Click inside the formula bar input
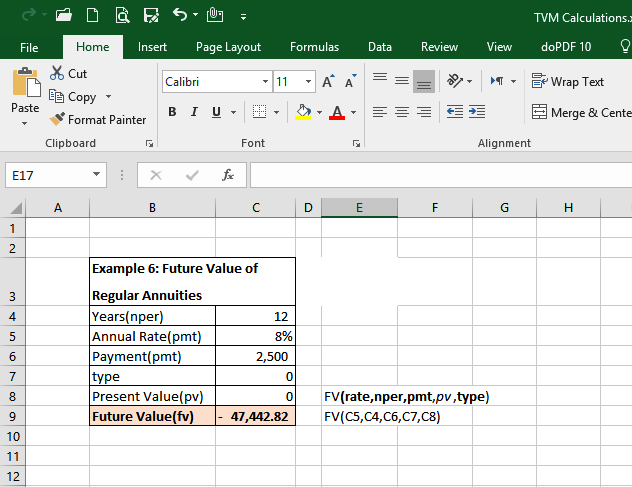 click(x=441, y=175)
